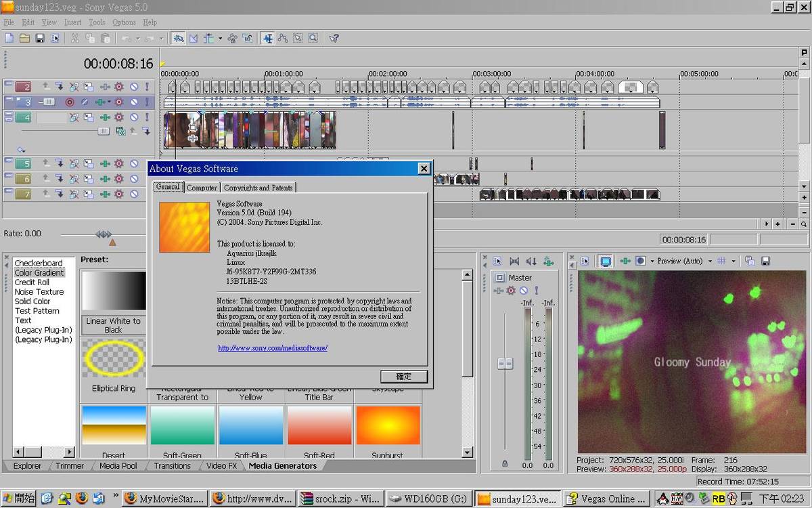Toggle automatic crossfades in toolbar
The image size is (812, 508).
click(x=194, y=39)
